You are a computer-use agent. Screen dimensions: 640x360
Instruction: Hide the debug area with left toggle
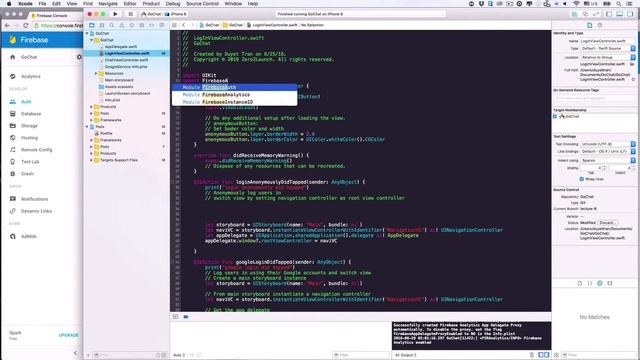point(176,317)
